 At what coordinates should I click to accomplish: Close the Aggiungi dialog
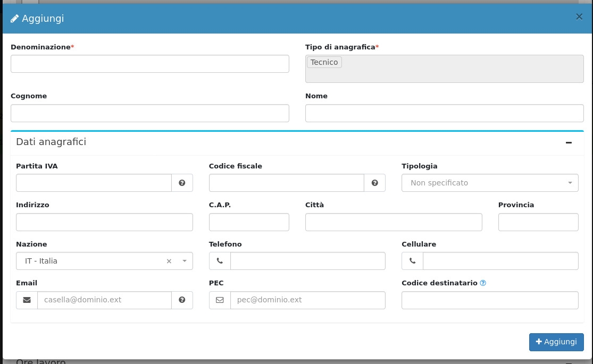[579, 17]
